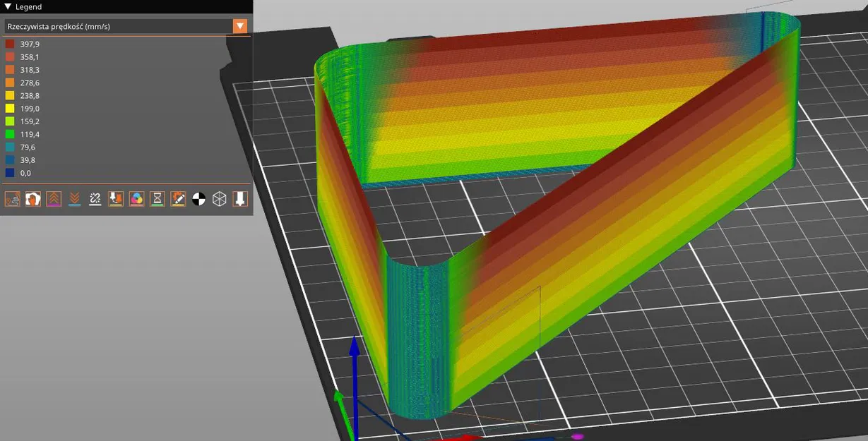Select the triangular printed model preview
868x441 pixels.
pyautogui.click(x=565, y=212)
